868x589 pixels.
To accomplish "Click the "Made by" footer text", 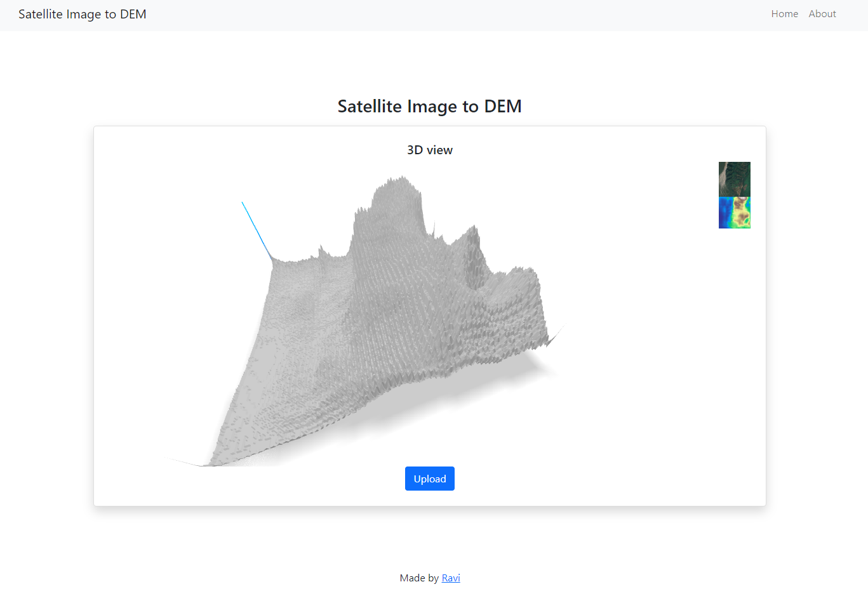I will point(419,578).
